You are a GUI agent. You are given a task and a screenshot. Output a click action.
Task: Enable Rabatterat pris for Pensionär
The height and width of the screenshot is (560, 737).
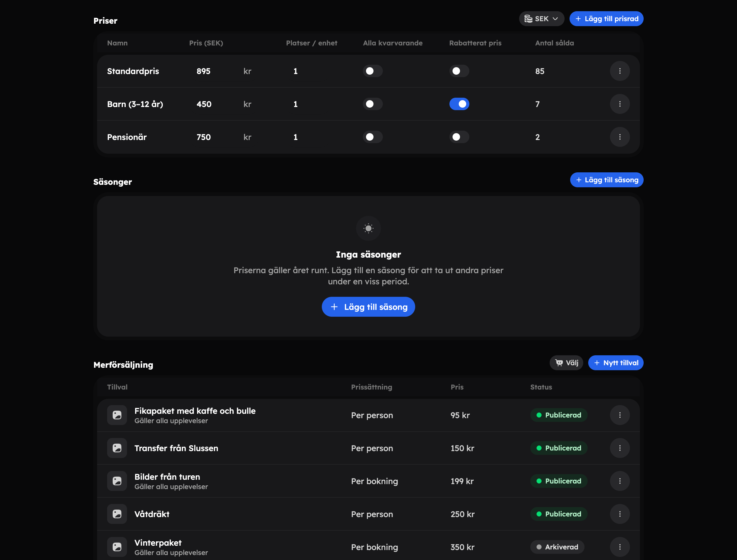pyautogui.click(x=459, y=137)
